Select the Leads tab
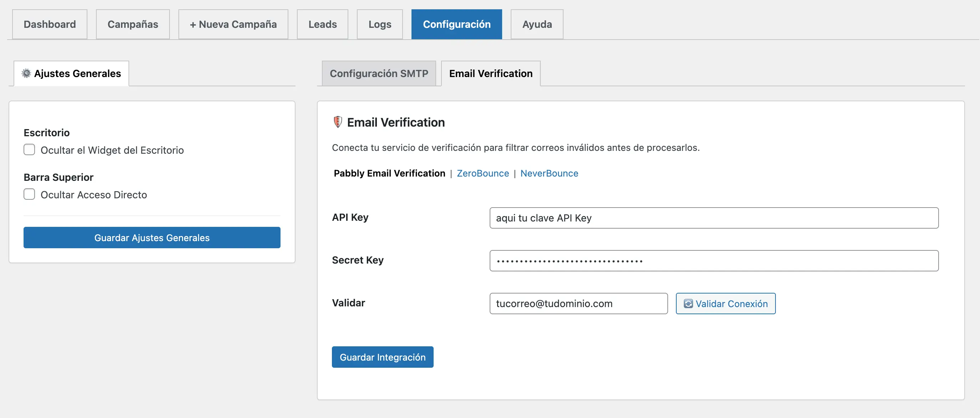This screenshot has width=980, height=418. pyautogui.click(x=322, y=24)
